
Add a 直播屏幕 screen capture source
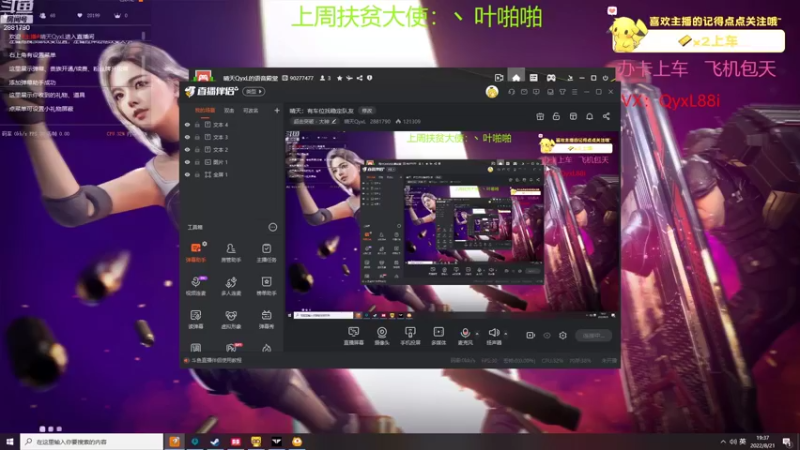click(x=354, y=336)
